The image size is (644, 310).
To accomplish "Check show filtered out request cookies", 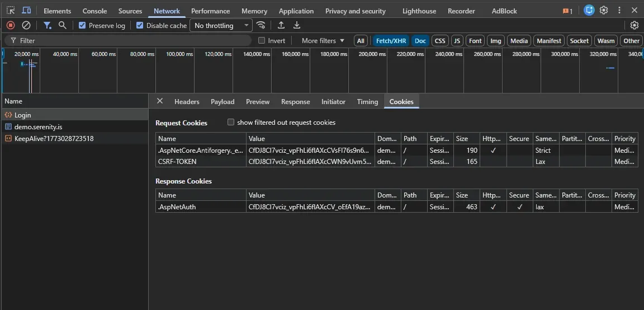I will [x=231, y=122].
